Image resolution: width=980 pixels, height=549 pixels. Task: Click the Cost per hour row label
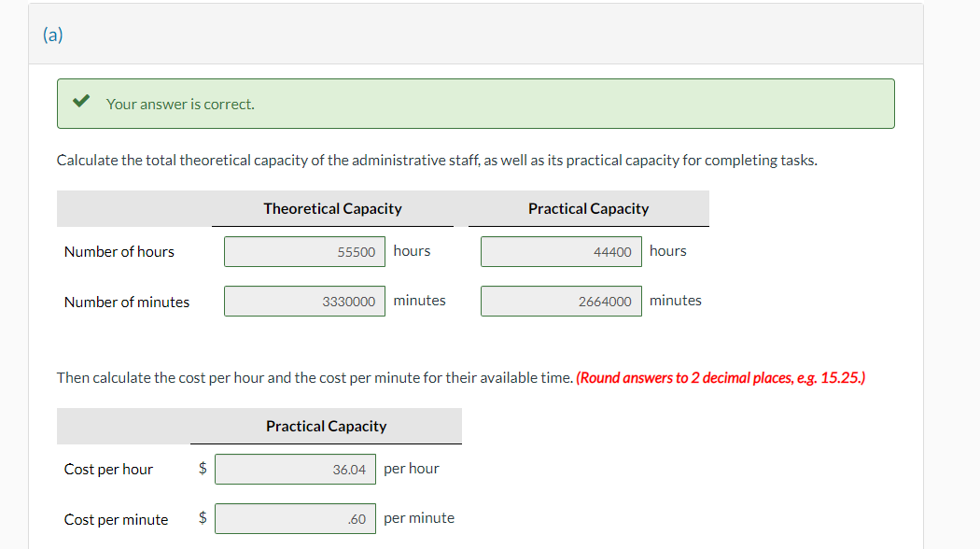coord(107,469)
